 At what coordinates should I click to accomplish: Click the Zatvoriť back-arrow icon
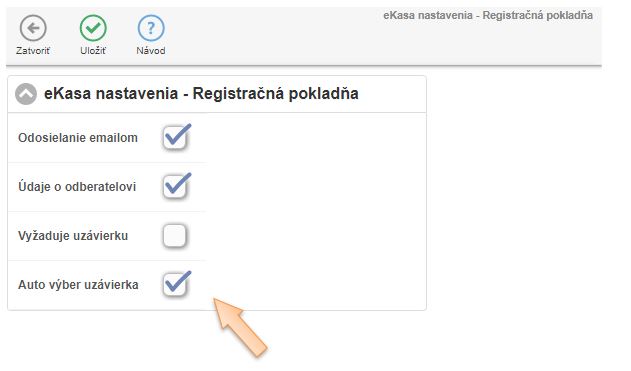(33, 28)
